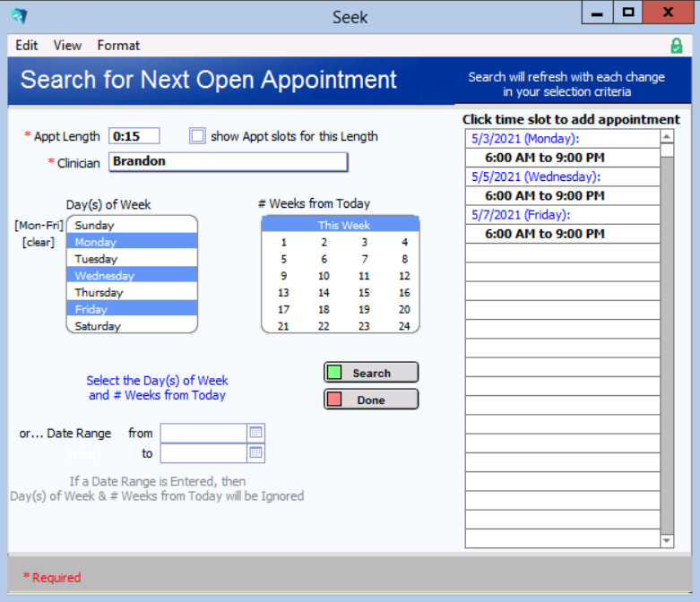Select 17 weeks from today
This screenshot has width=700, height=602.
(283, 309)
